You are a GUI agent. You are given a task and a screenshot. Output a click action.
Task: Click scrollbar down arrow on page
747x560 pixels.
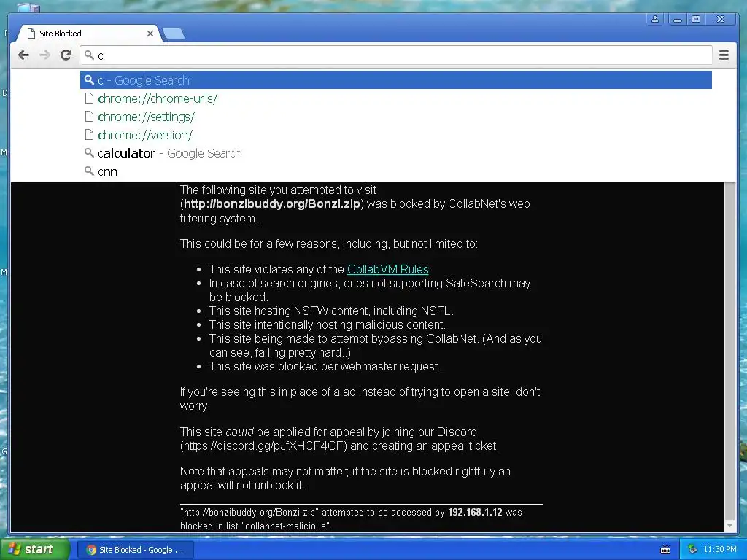click(729, 526)
